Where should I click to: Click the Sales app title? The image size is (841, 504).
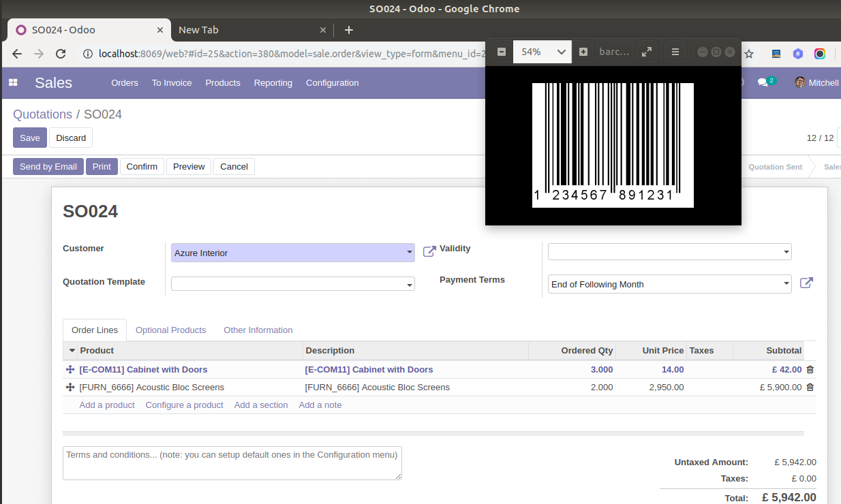pyautogui.click(x=53, y=83)
